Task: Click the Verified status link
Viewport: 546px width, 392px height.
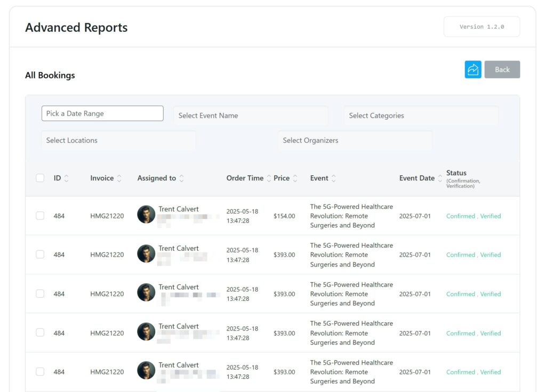Action: (x=491, y=216)
